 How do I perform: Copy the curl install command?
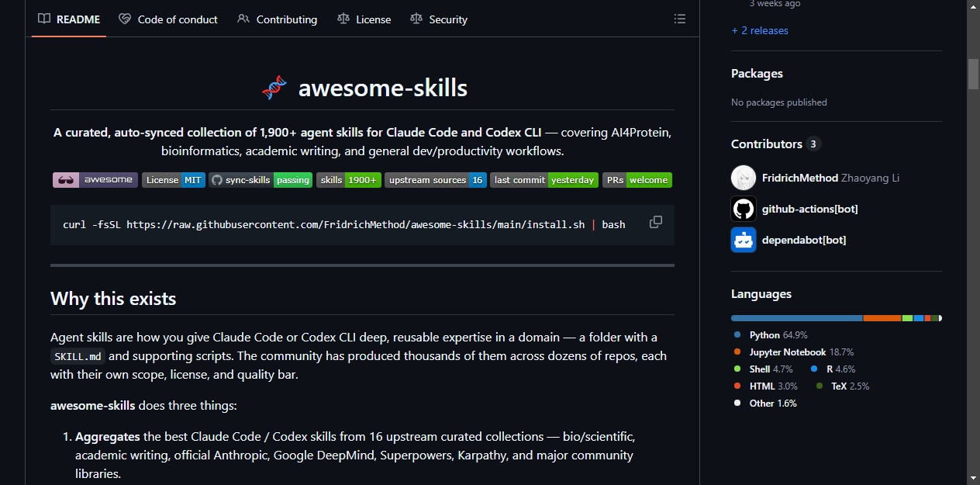point(656,222)
